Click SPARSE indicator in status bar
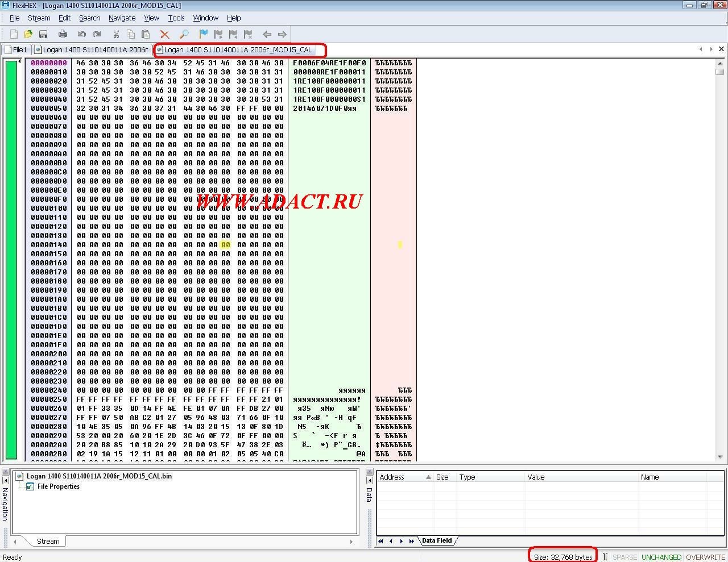Screen dimensions: 728x562 tap(624, 557)
